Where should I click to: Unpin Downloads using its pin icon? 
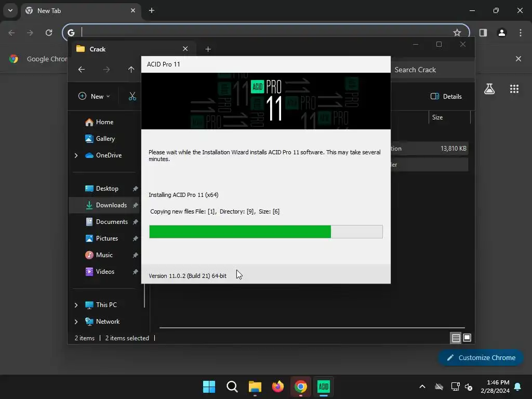(135, 205)
